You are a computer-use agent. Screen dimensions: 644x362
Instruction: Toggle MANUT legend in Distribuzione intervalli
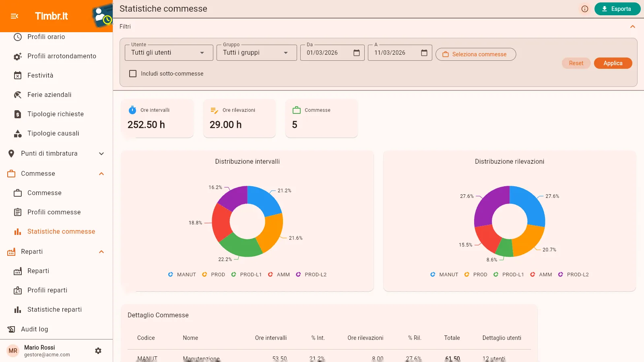coord(182,275)
